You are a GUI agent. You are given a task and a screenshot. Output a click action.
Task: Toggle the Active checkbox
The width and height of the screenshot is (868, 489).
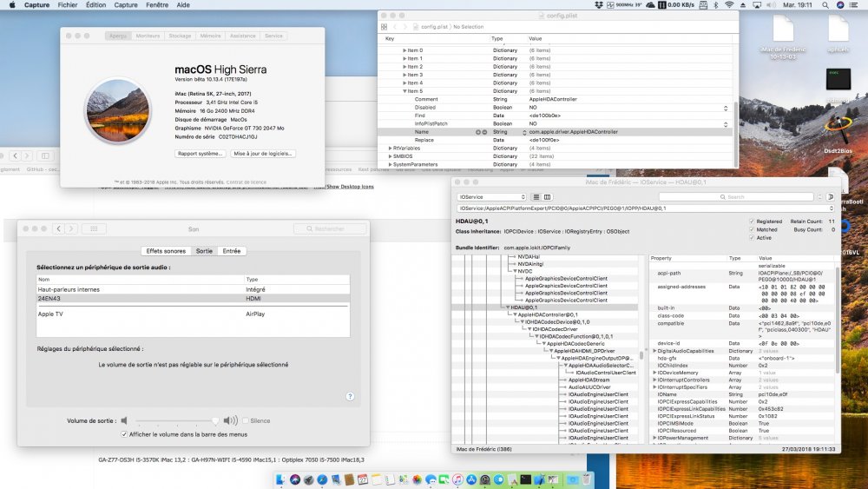[x=752, y=238]
